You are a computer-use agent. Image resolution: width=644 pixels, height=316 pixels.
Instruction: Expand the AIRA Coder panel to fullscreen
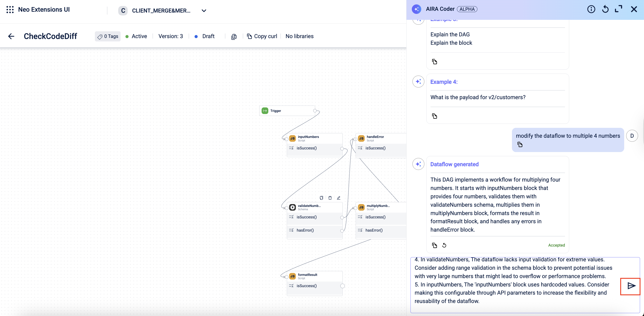[618, 9]
